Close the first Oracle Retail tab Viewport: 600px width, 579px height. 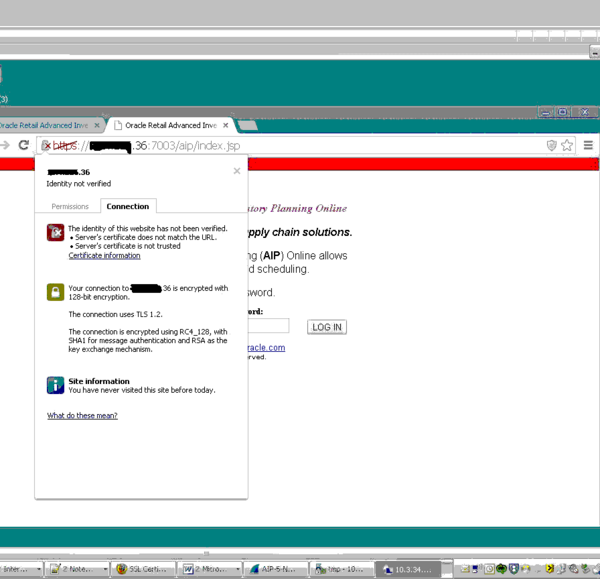[97, 125]
